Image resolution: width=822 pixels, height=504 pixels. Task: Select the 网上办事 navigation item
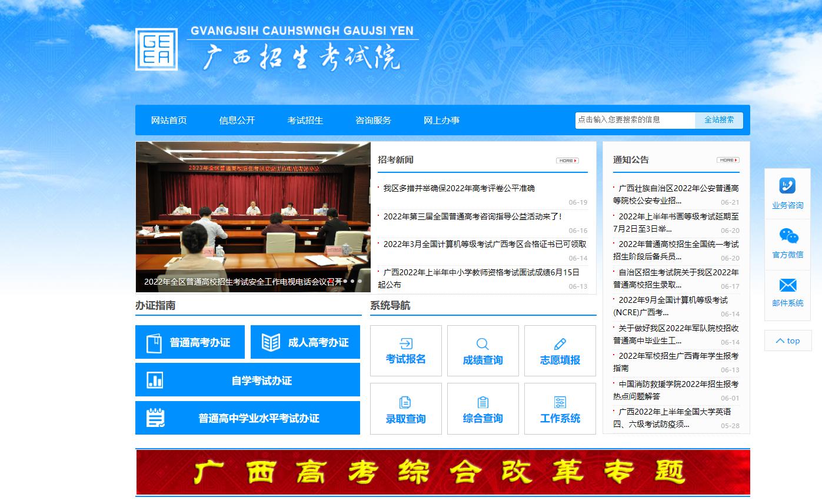point(442,120)
